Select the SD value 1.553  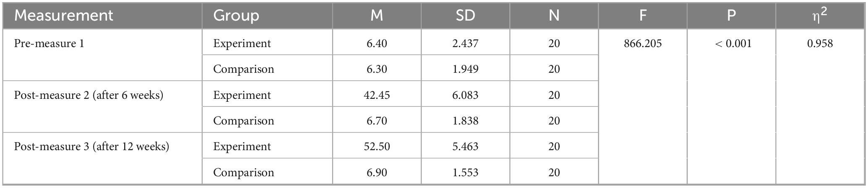(465, 172)
